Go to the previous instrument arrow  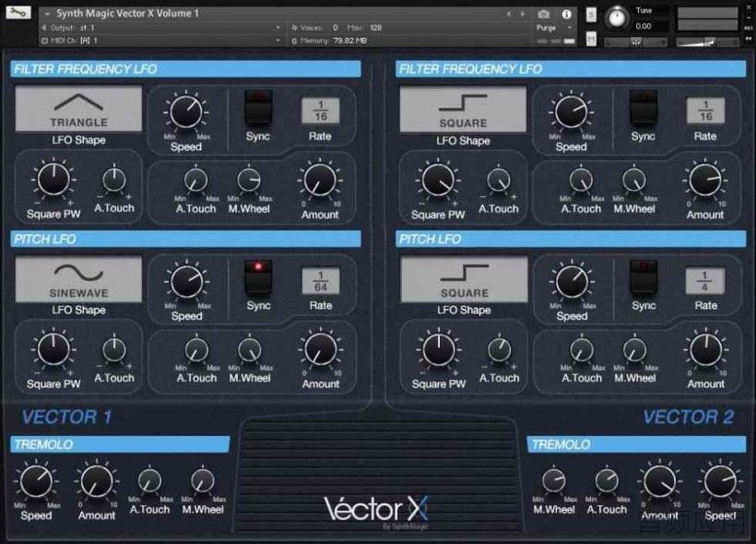pyautogui.click(x=509, y=15)
